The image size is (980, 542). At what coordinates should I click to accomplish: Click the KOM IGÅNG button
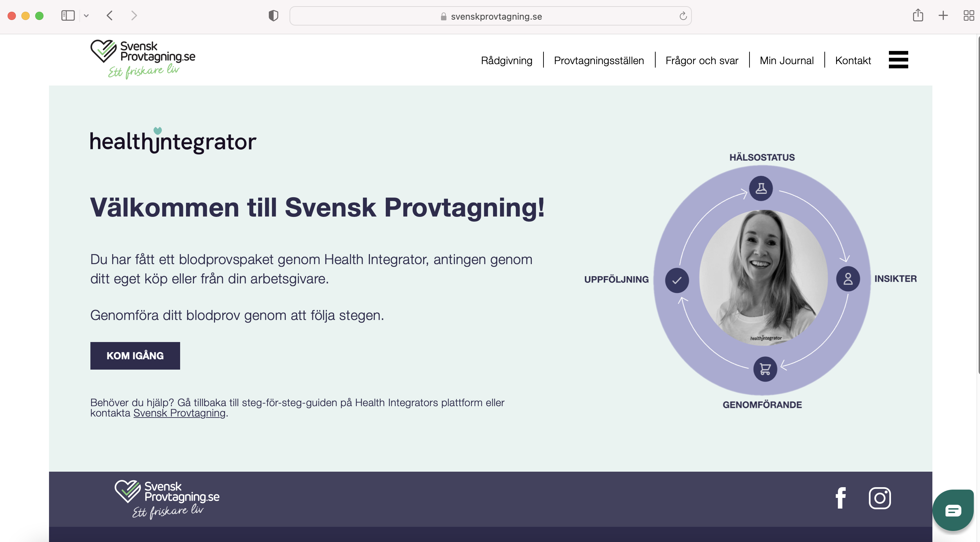point(135,356)
